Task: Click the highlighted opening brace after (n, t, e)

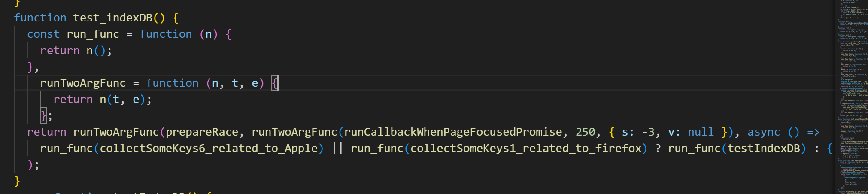Action: tap(275, 83)
